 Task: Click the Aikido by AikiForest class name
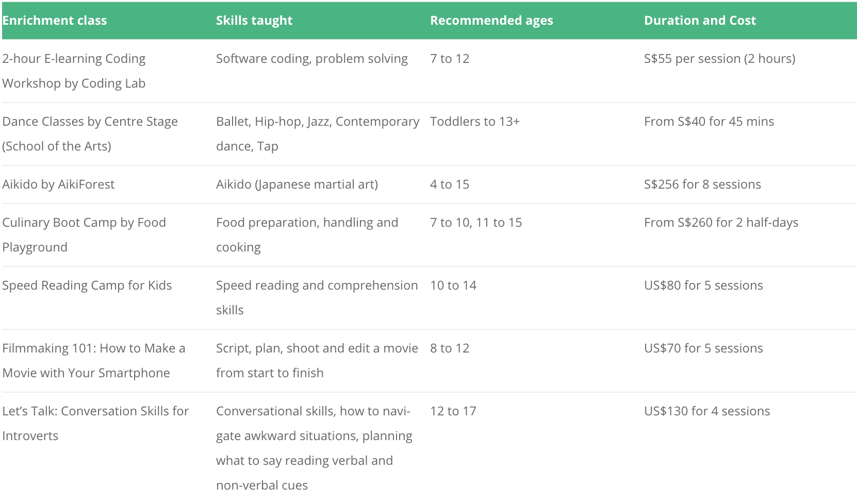tap(58, 184)
